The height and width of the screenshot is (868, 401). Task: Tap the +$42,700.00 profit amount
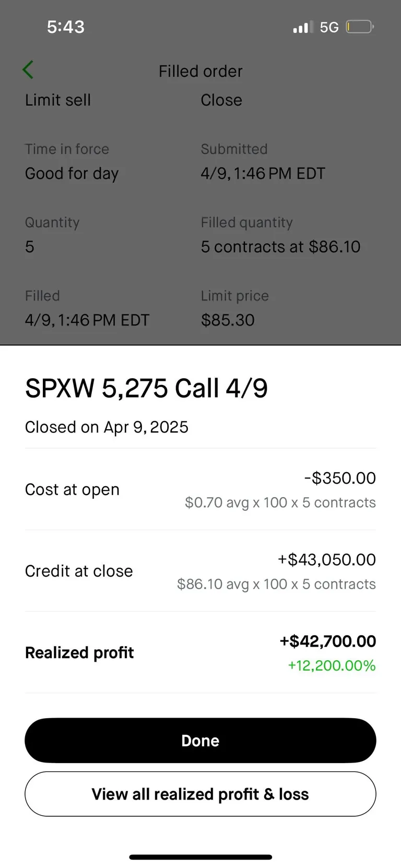click(327, 641)
